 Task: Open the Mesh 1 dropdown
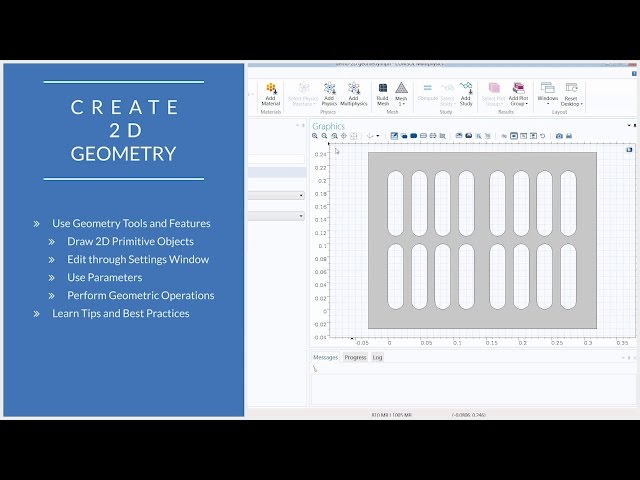(x=401, y=94)
